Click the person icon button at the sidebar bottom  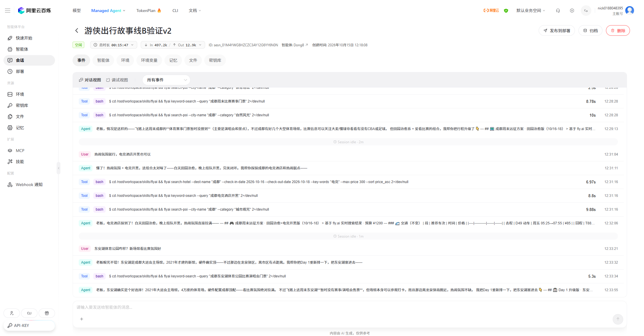click(12, 313)
